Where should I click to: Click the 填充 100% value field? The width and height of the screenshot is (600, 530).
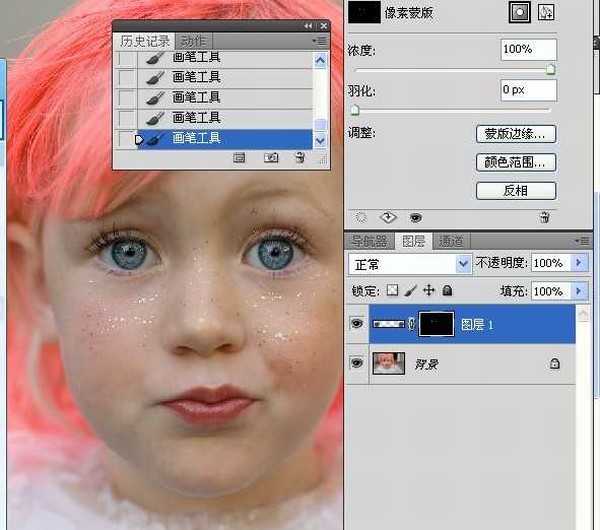click(551, 292)
